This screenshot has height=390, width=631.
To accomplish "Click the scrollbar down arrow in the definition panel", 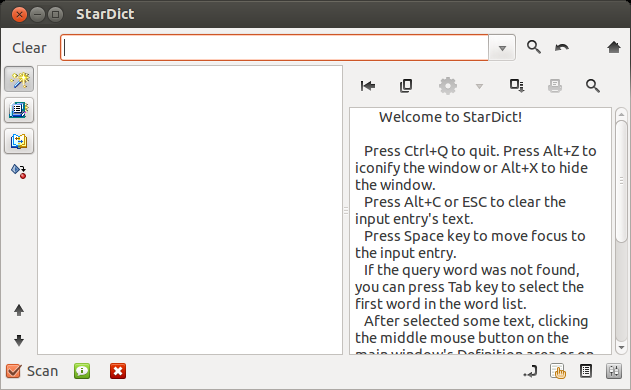I will pos(621,347).
